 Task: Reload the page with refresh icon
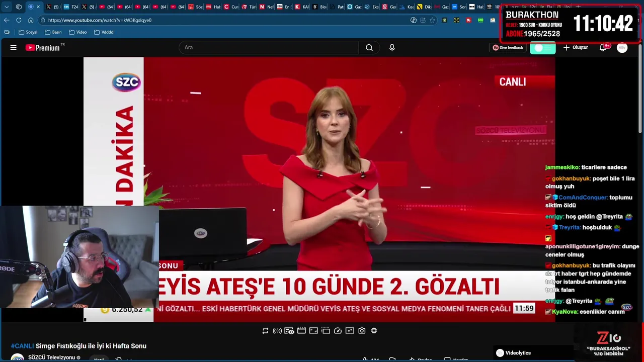click(x=19, y=20)
